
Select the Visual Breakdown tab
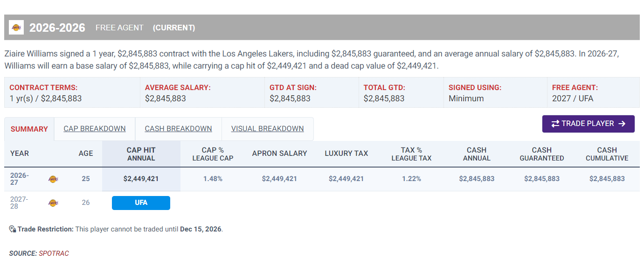(x=268, y=129)
